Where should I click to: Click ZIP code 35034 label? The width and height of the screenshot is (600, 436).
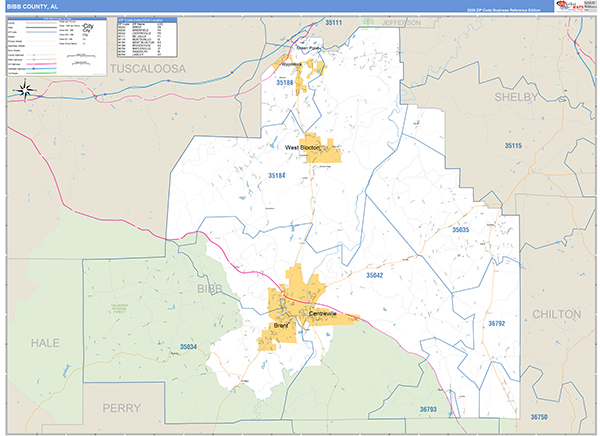coord(188,347)
